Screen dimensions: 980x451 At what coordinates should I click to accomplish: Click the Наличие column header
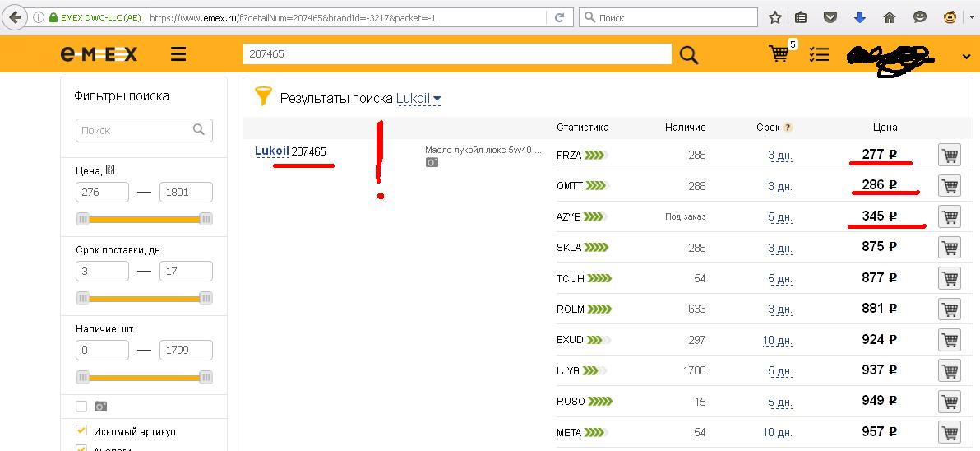[686, 128]
